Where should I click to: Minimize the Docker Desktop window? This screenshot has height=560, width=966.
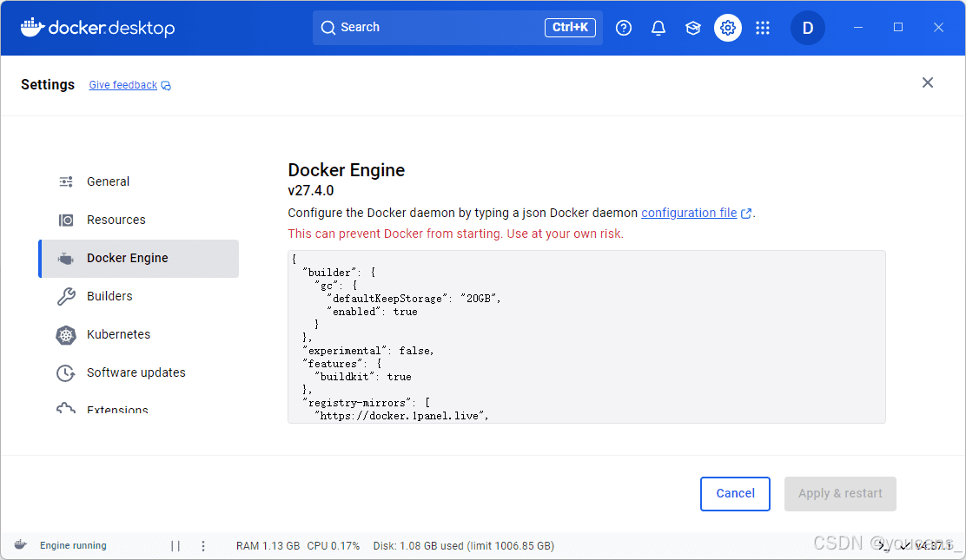(858, 28)
